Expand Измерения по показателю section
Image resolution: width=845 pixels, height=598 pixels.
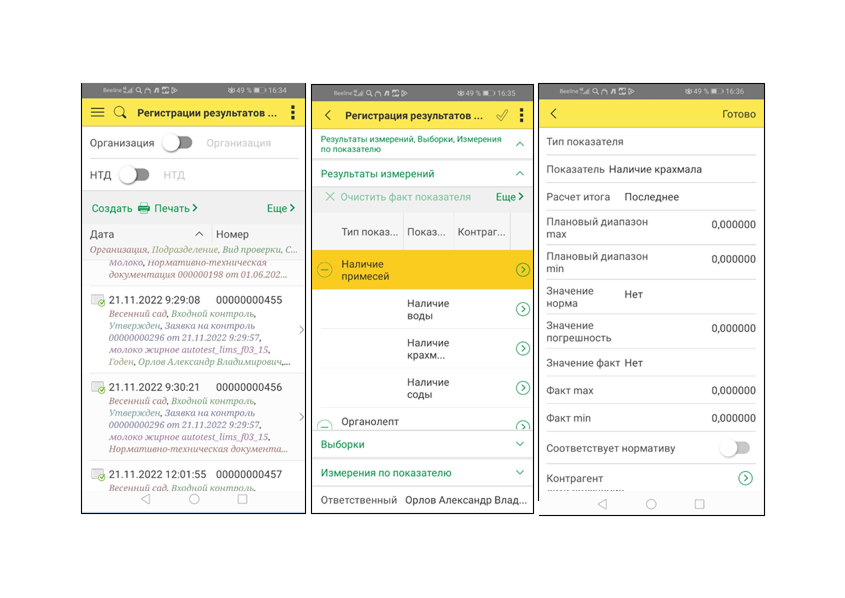click(422, 472)
